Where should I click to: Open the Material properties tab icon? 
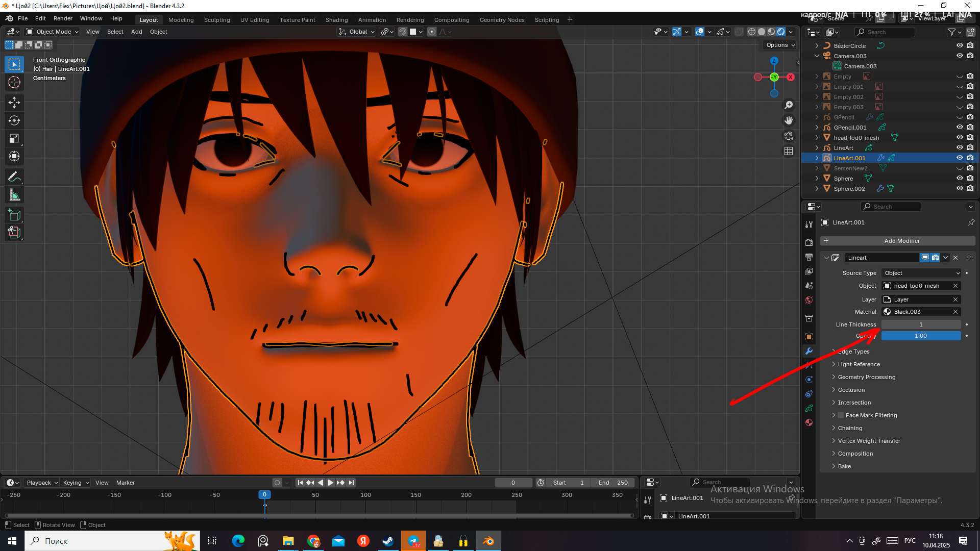809,422
